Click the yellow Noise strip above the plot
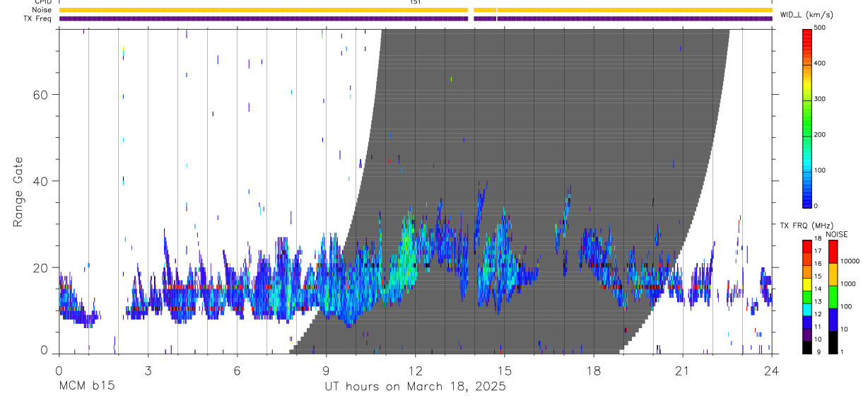Viewport: 868px width, 401px height. [416, 10]
